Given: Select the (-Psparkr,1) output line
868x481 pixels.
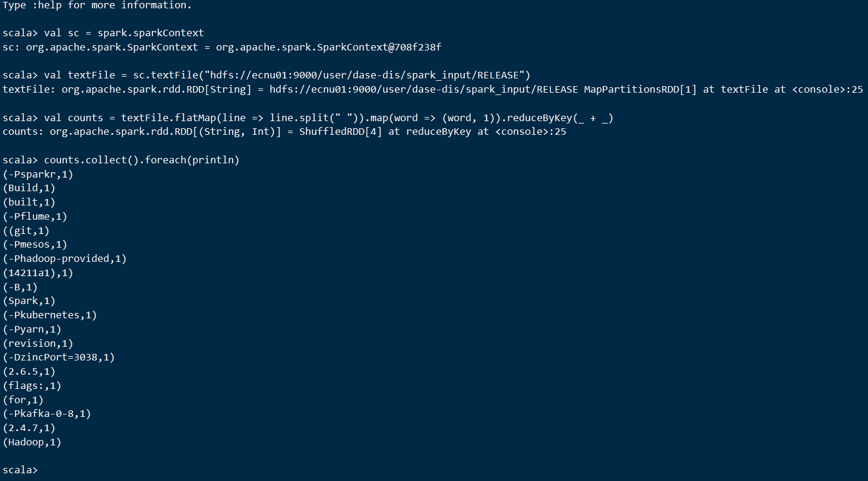Looking at the screenshot, I should 38,175.
